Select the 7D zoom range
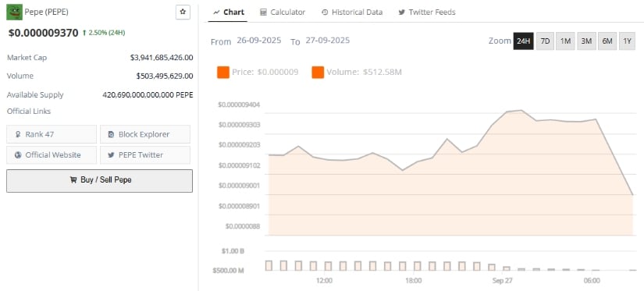644x291 pixels. (545, 41)
